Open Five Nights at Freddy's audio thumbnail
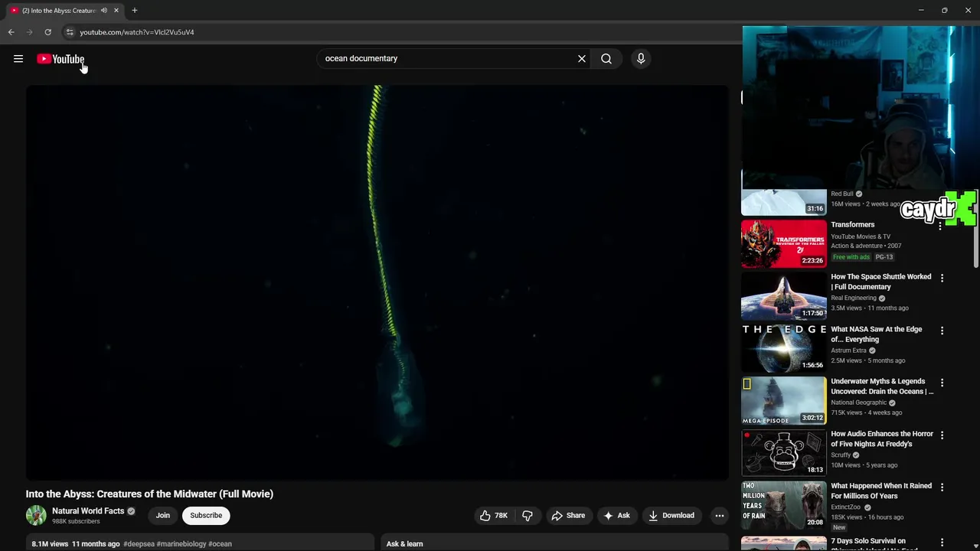980x551 pixels. [x=784, y=453]
